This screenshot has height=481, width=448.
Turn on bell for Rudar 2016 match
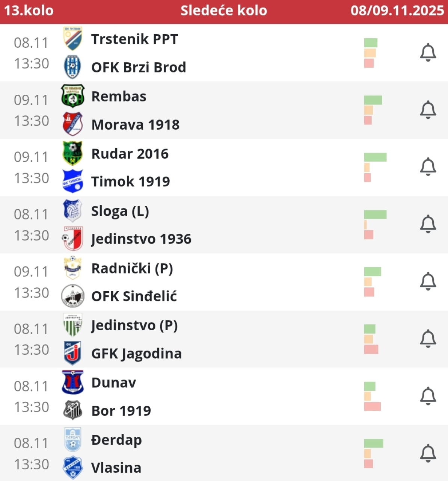[428, 167]
